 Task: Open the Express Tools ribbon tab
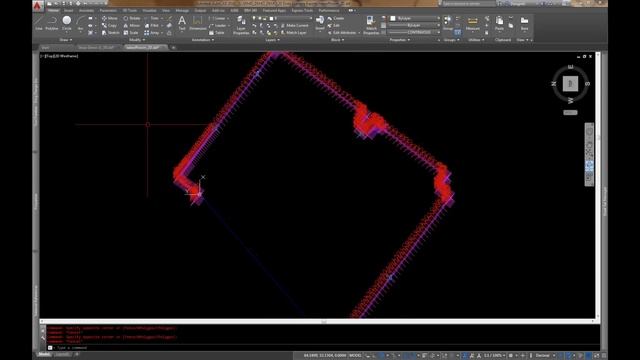click(302, 11)
